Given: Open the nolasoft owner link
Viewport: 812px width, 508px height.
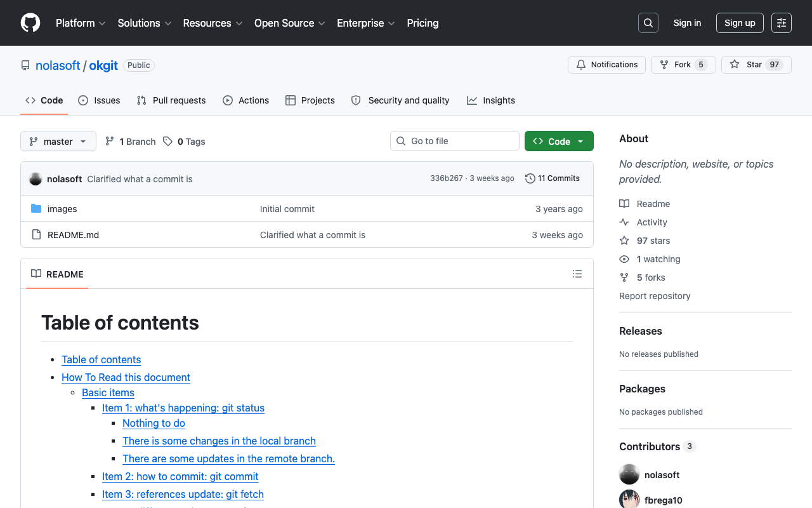Looking at the screenshot, I should pos(58,65).
